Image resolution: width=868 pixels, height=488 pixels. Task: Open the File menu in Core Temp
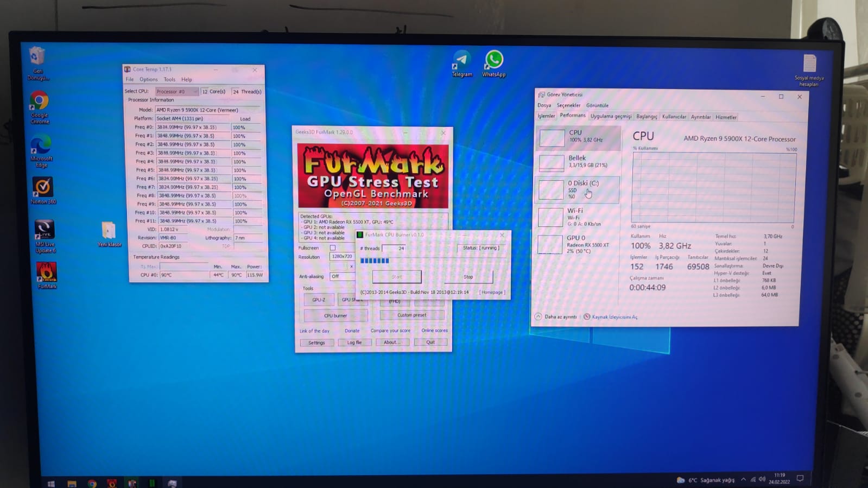[x=130, y=79]
